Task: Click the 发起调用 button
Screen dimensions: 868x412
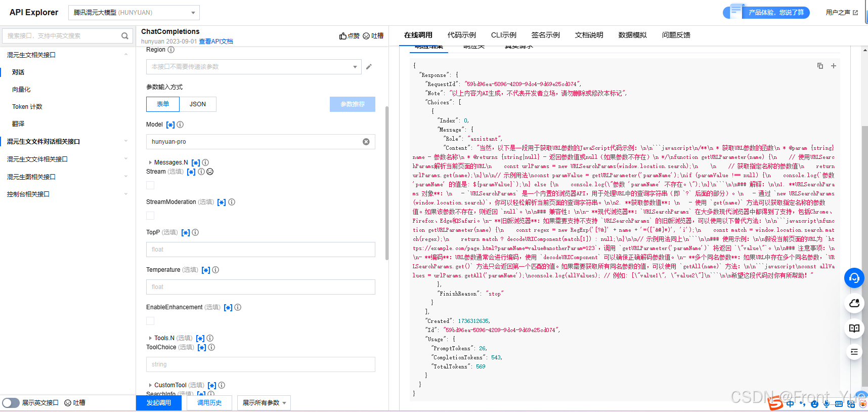Action: [x=159, y=403]
